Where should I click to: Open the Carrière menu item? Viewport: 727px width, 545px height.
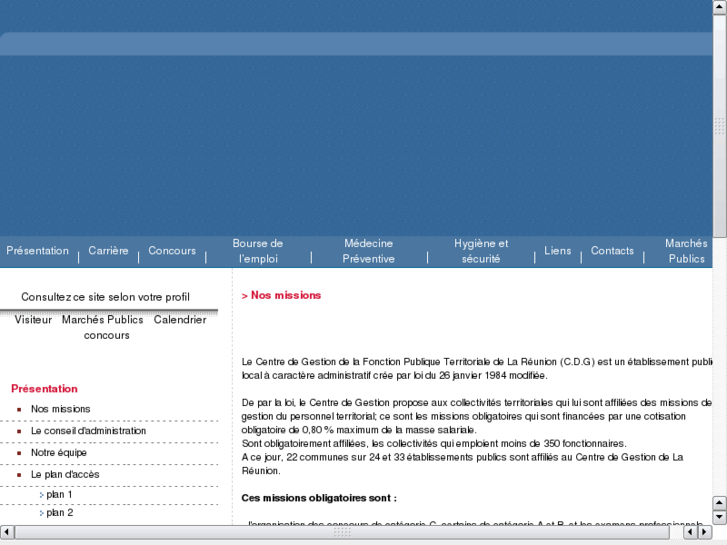[x=108, y=250]
